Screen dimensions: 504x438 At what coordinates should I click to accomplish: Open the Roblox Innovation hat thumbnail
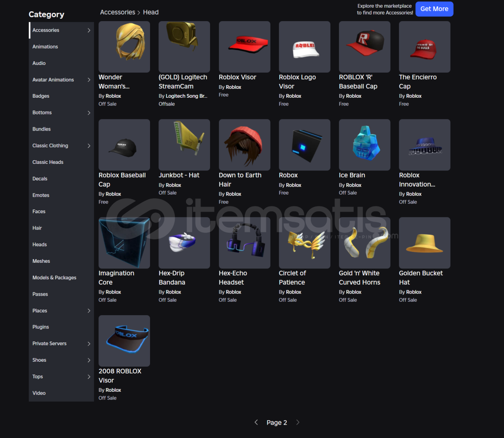click(425, 145)
